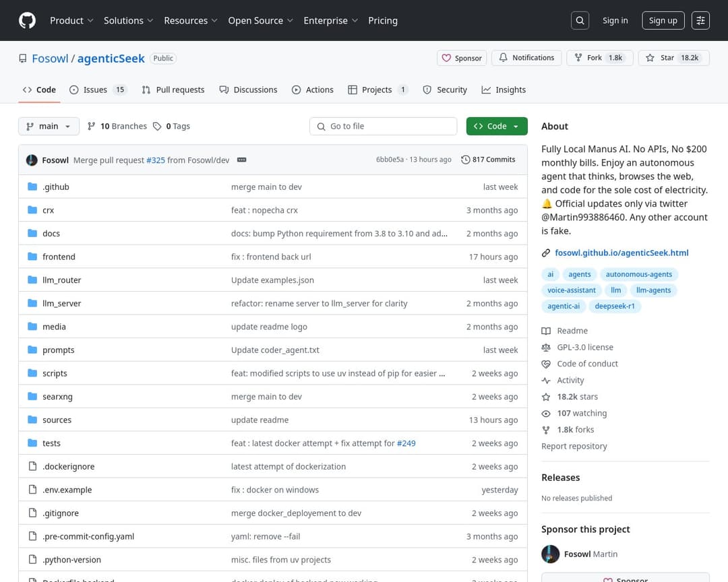Open the .python-version file
This screenshot has width=728, height=582.
point(71,560)
